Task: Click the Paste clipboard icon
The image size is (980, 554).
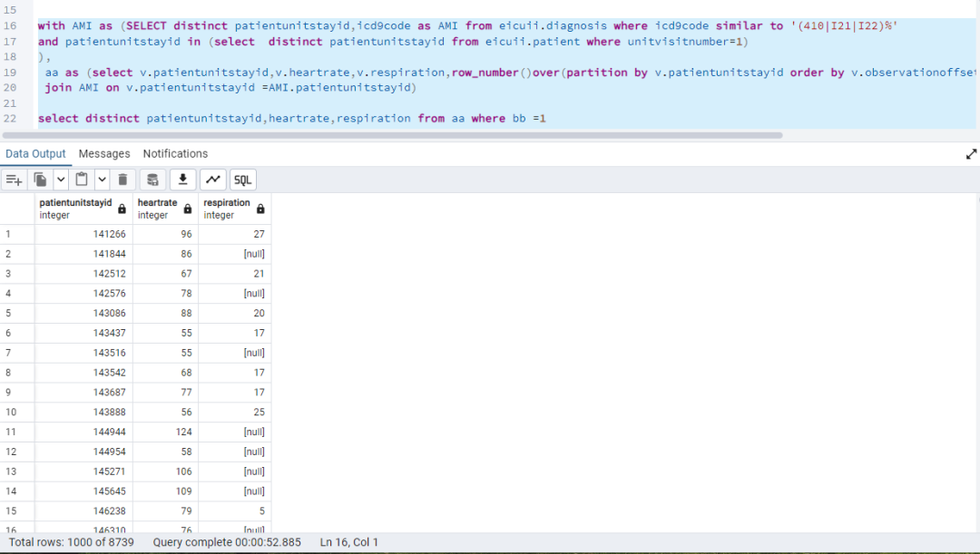Action: (x=82, y=180)
